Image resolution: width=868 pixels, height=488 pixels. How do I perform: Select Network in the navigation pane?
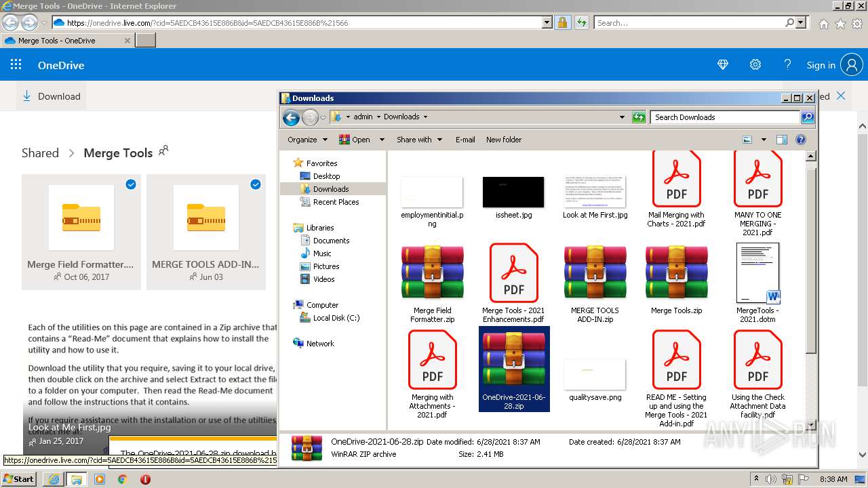[x=320, y=344]
